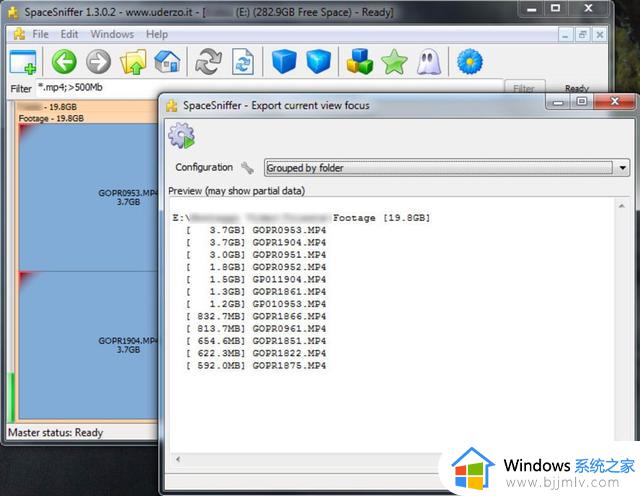Click the Configuration label

(x=204, y=167)
